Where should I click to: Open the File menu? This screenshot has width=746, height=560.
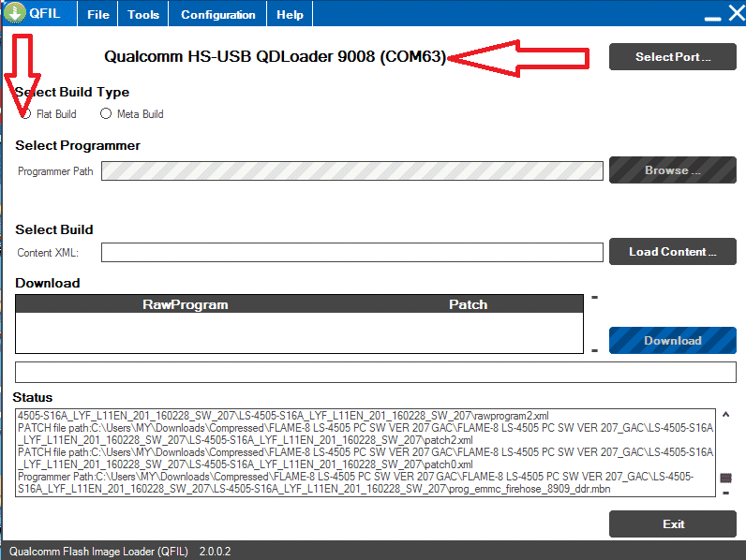(98, 14)
